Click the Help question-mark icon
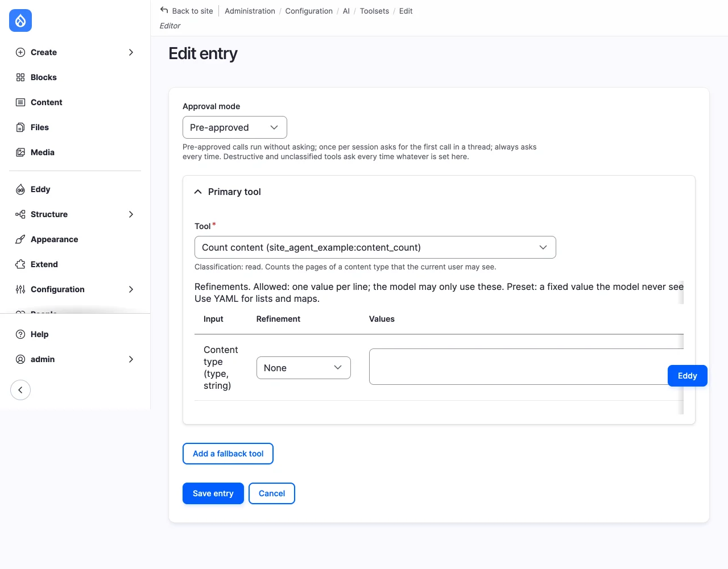Image resolution: width=728 pixels, height=569 pixels. click(20, 334)
